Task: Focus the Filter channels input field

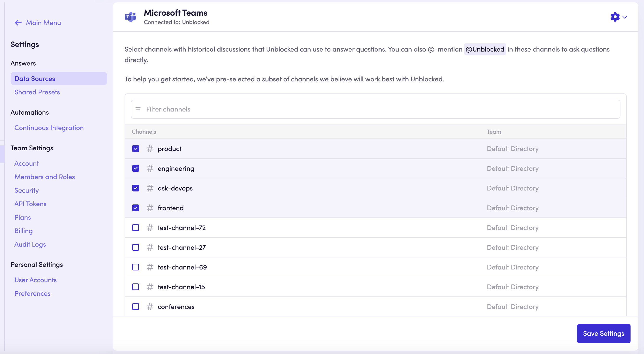Action: (375, 109)
